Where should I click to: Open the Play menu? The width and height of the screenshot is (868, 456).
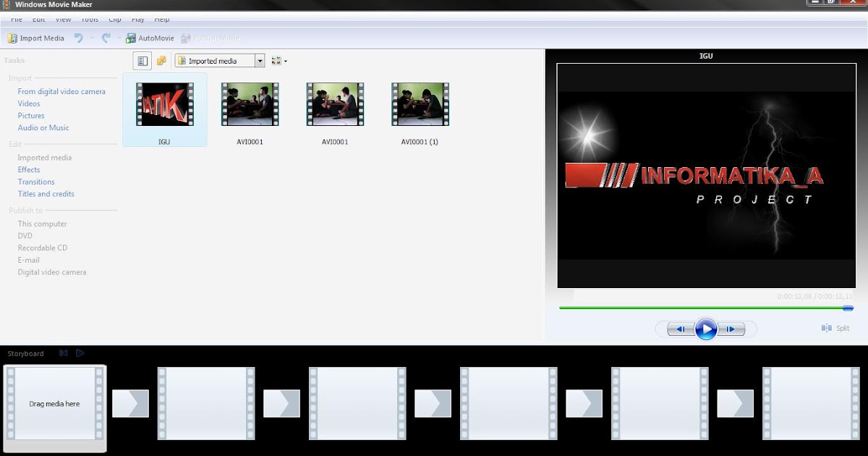[x=137, y=20]
